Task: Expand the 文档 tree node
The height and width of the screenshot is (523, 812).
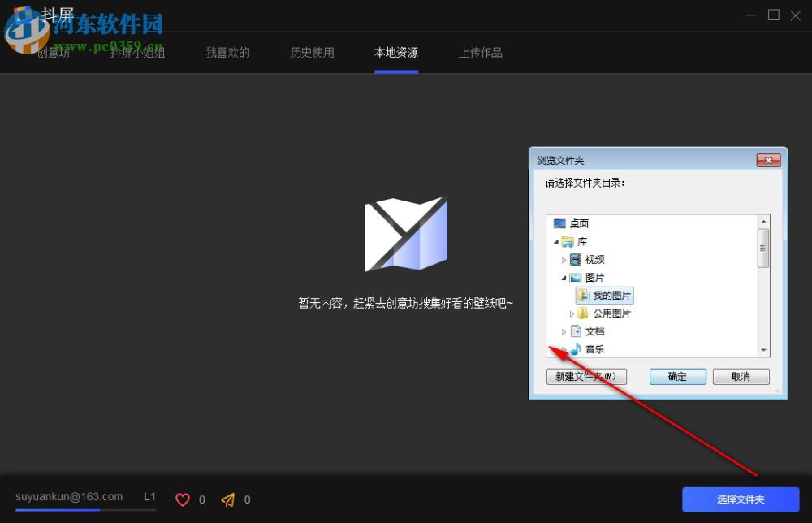Action: (564, 331)
